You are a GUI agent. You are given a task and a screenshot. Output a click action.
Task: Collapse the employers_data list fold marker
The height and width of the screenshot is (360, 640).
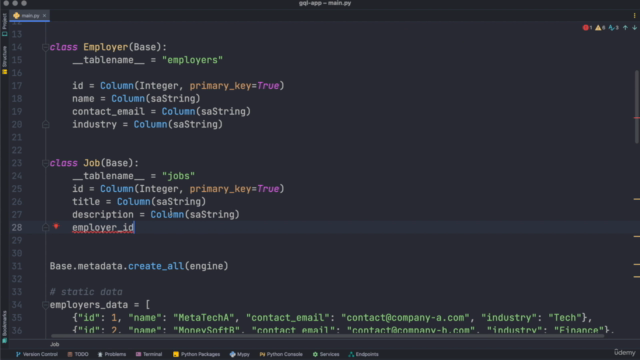point(45,305)
